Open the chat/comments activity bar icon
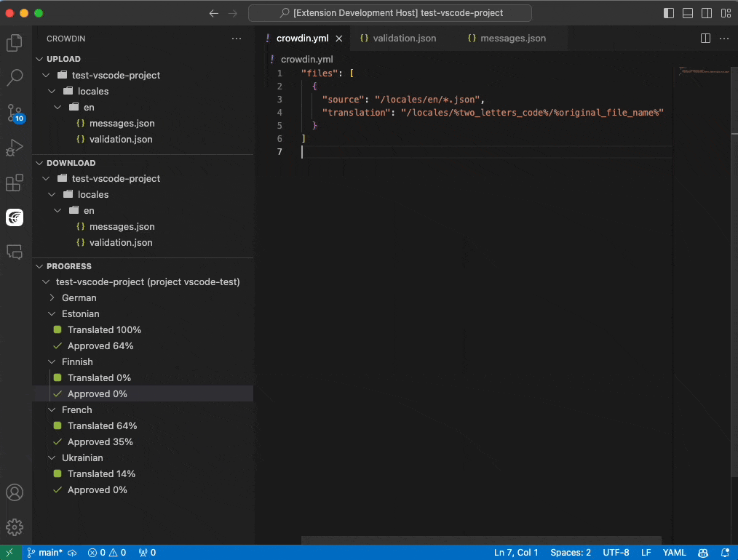The width and height of the screenshot is (738, 560). coord(15,252)
